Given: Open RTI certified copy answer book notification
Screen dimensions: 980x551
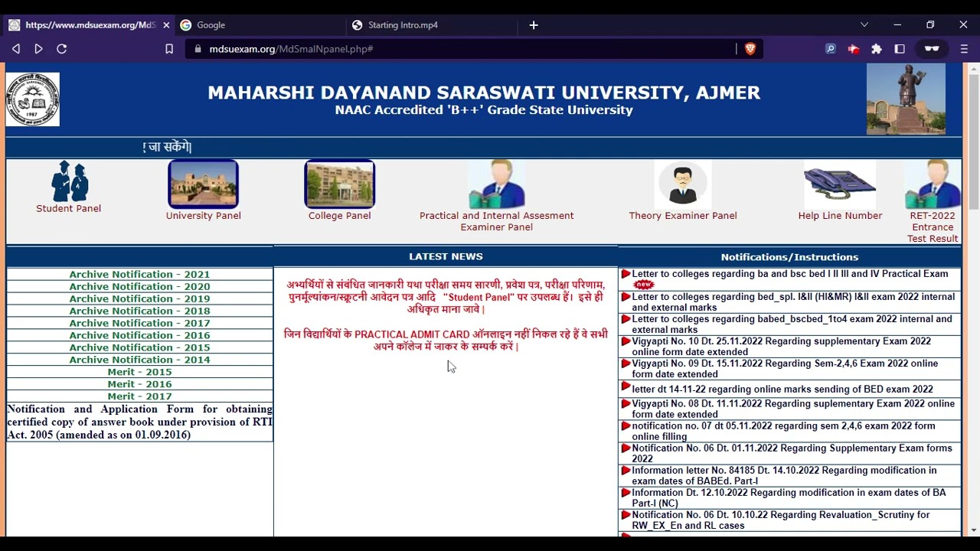Looking at the screenshot, I should 139,422.
